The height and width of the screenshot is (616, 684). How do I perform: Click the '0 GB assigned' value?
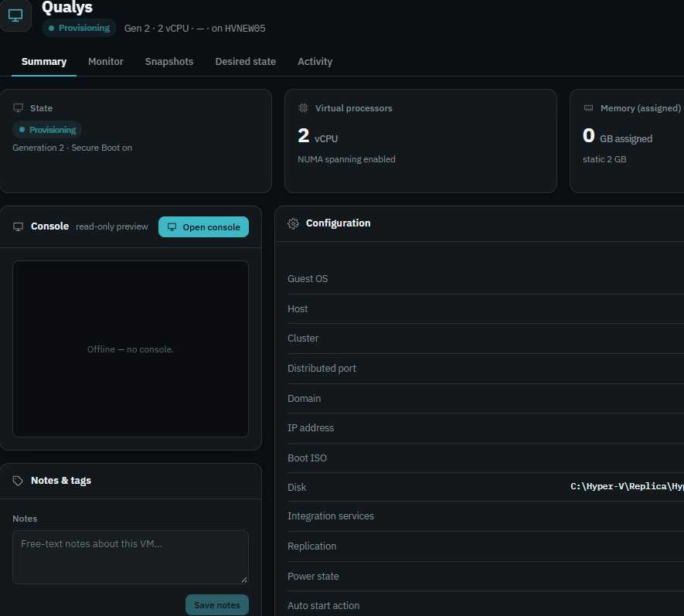point(618,136)
